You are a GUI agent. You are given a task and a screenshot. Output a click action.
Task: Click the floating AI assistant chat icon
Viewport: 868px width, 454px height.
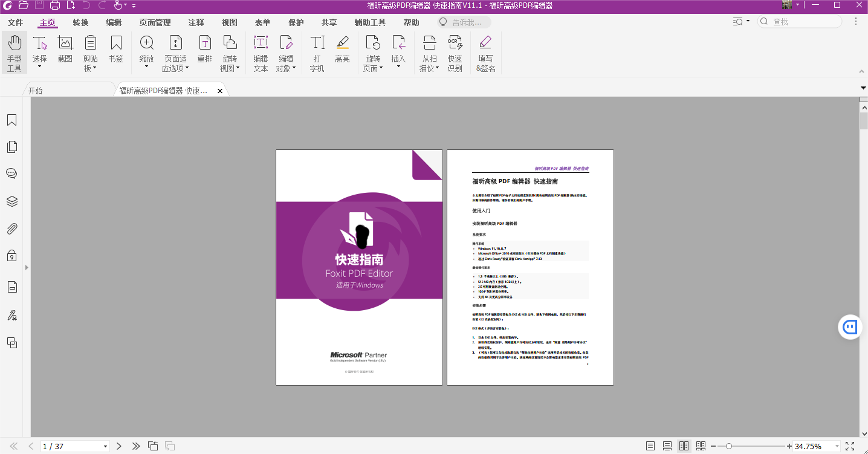point(850,327)
